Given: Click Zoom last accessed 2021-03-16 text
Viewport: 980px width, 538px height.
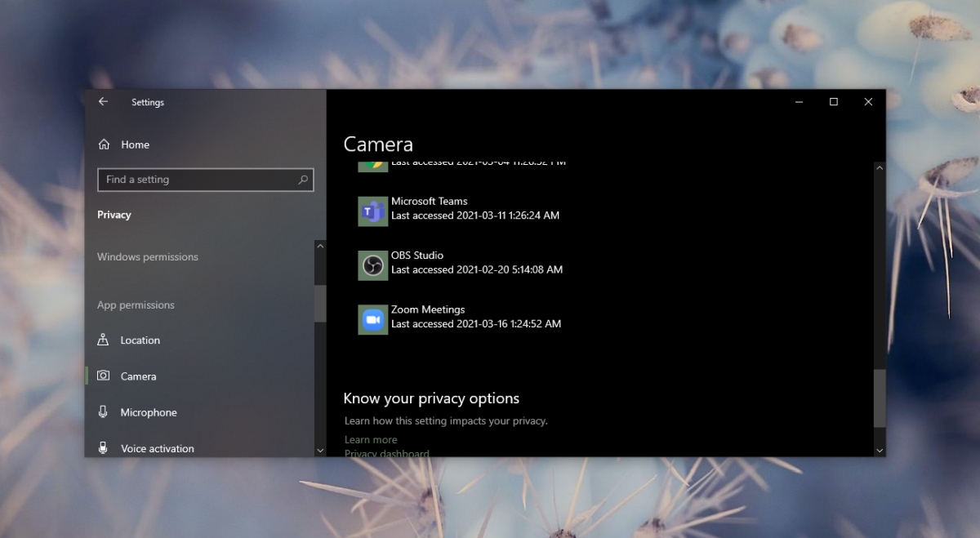Looking at the screenshot, I should coord(476,323).
